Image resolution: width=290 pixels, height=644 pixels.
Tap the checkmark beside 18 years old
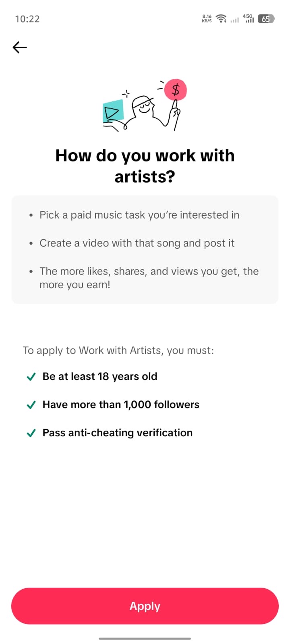coord(31,377)
